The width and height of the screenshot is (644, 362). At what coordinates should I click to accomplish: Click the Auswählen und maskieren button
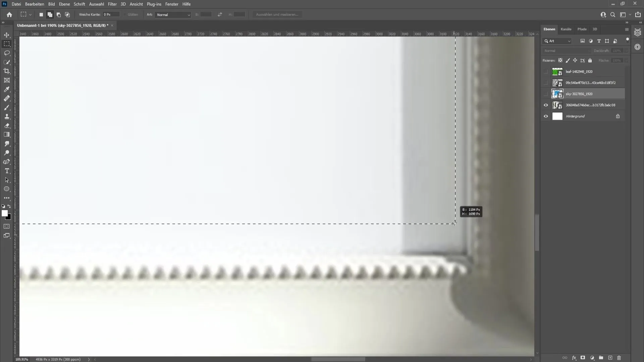coord(277,15)
